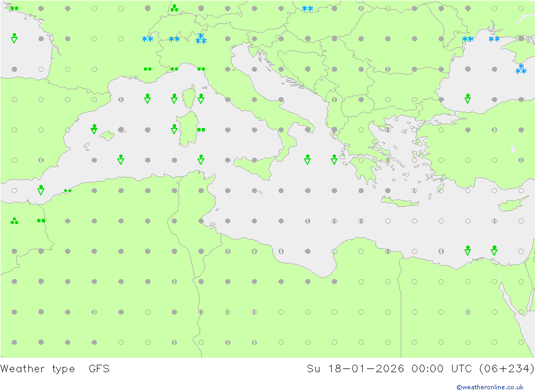Open the weatheronline.co.uk copyright link

click(490, 387)
